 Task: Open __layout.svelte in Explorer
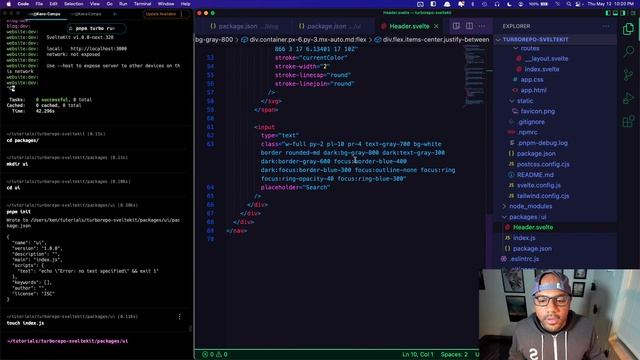[x=547, y=58]
